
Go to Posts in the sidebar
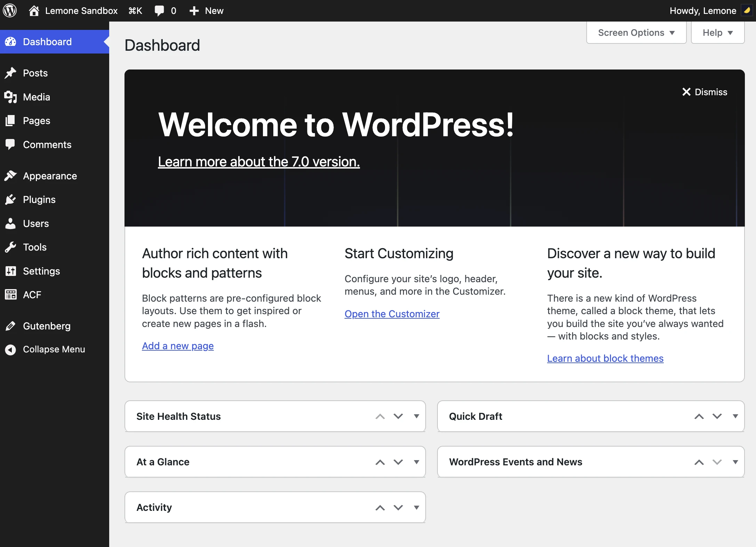coord(55,73)
